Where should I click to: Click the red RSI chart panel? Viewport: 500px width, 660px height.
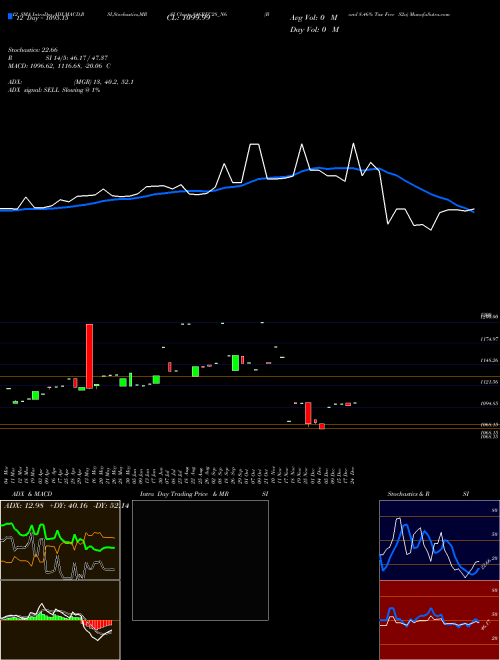(x=439, y=620)
